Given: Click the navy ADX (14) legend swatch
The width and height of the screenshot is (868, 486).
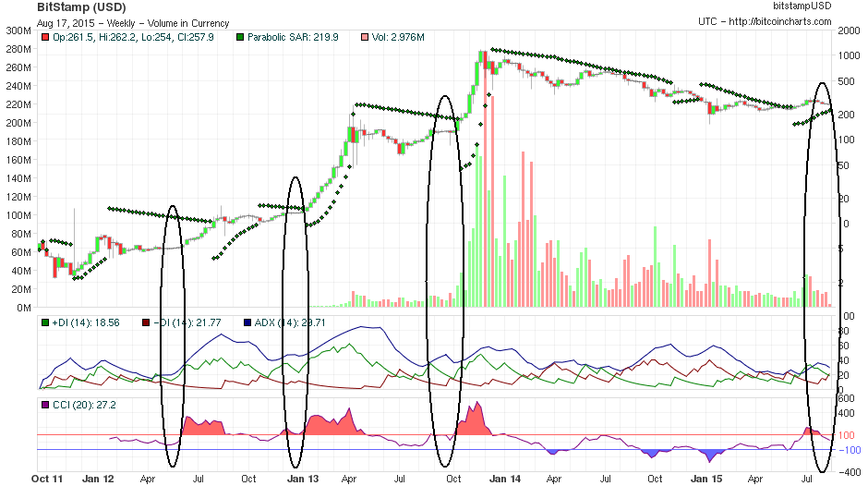Looking at the screenshot, I should click(247, 322).
